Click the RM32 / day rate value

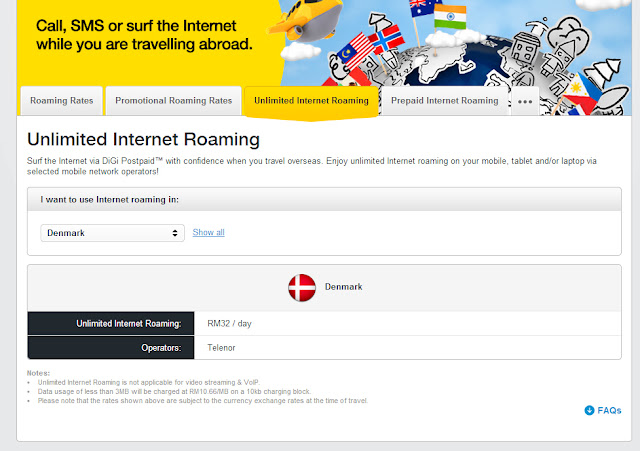click(229, 323)
